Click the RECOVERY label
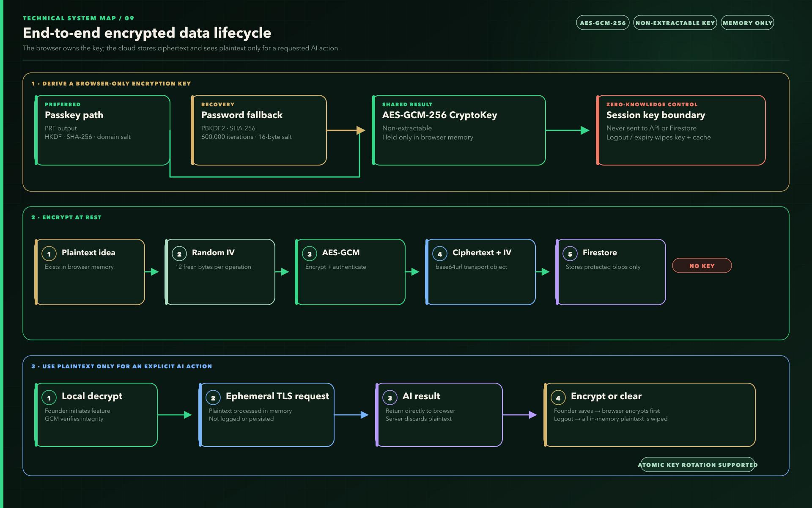812x508 pixels. (218, 105)
